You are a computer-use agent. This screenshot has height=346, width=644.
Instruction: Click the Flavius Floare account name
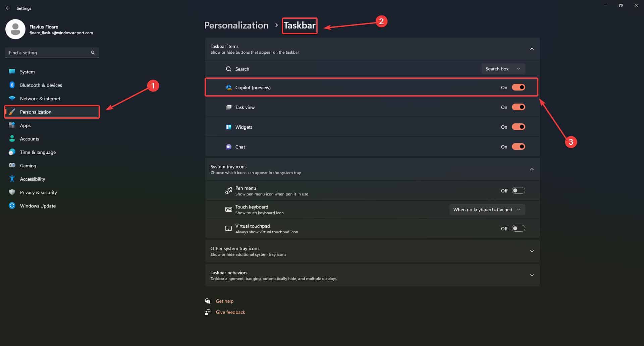coord(44,27)
